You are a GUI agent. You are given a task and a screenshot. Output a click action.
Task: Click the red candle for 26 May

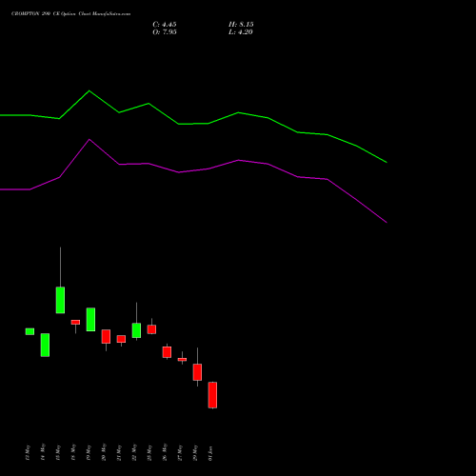(167, 352)
